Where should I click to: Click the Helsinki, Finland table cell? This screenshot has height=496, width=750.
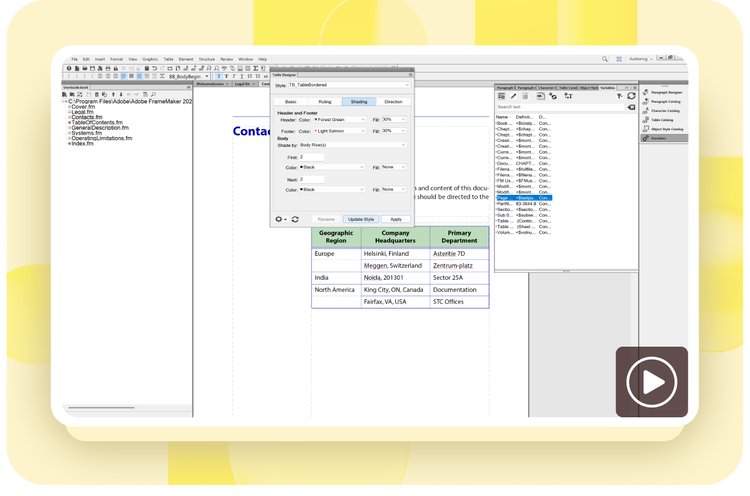tap(395, 254)
